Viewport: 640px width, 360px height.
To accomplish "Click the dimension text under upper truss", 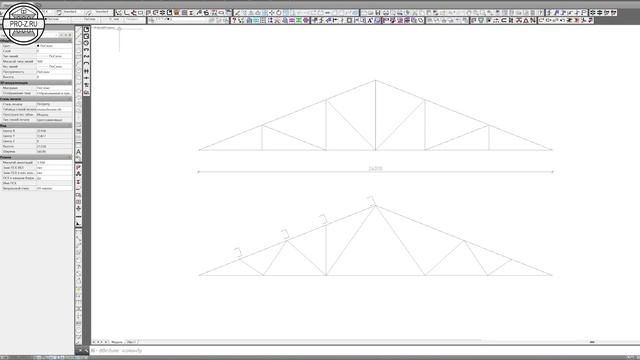I will [376, 168].
